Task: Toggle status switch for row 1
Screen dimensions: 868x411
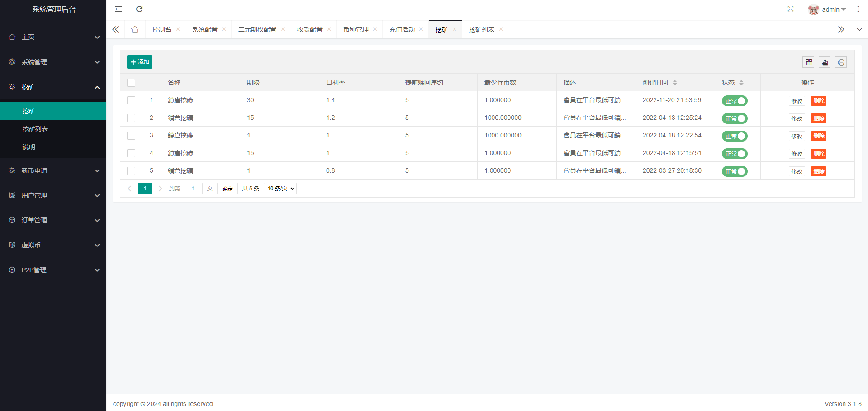Action: pos(735,101)
